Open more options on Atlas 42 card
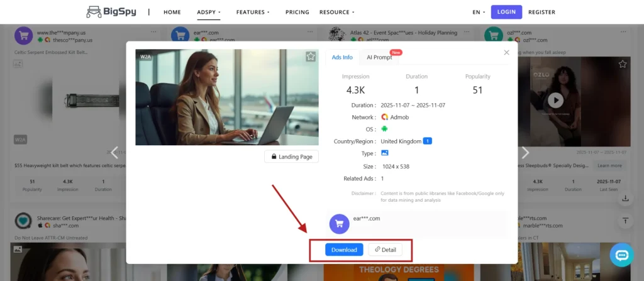 (x=467, y=31)
